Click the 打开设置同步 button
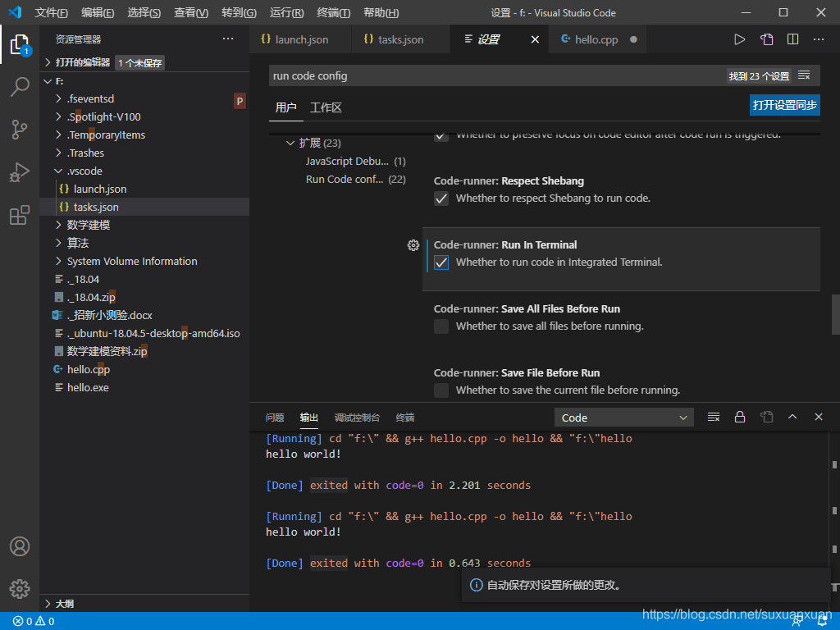 pos(785,105)
